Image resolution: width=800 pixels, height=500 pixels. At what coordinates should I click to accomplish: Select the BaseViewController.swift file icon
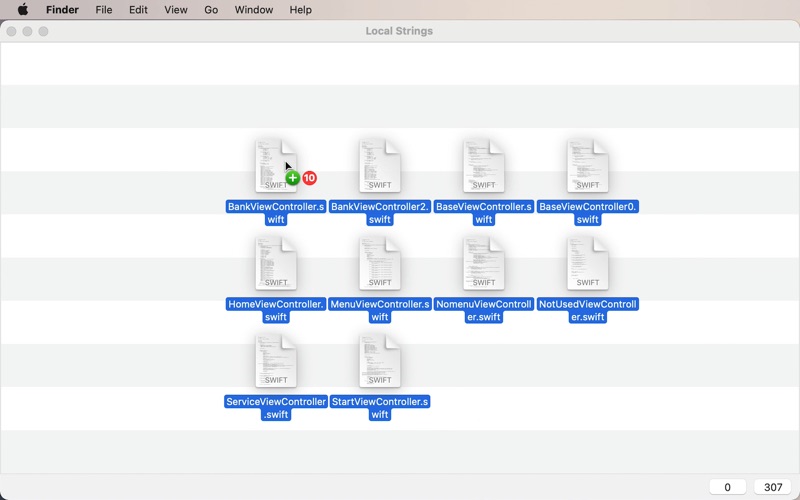pos(484,166)
